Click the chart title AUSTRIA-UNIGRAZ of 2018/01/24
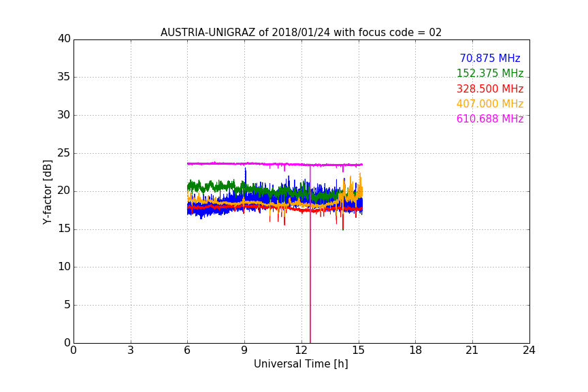 pos(301,33)
